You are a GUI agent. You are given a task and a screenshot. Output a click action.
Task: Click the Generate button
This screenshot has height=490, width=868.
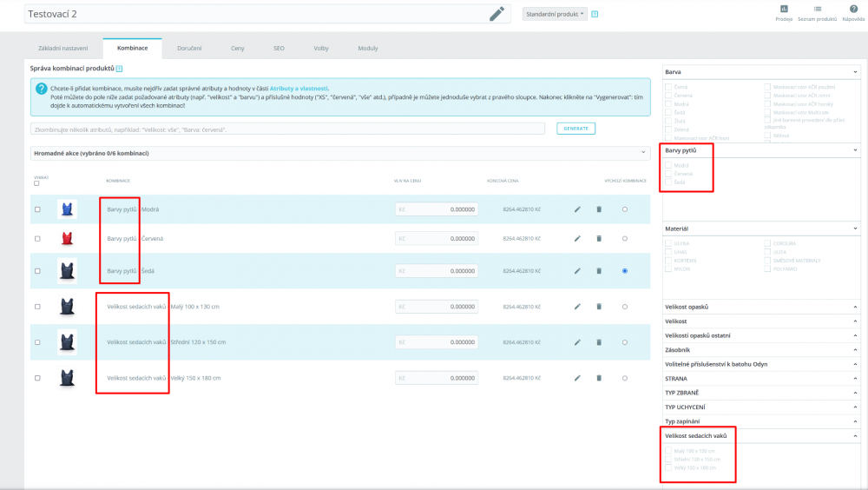[x=575, y=129]
